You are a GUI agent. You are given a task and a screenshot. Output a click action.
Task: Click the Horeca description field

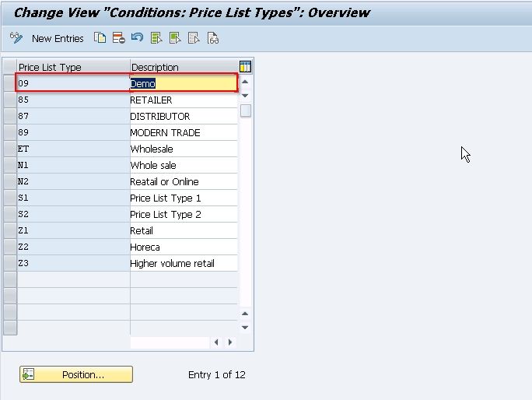184,247
